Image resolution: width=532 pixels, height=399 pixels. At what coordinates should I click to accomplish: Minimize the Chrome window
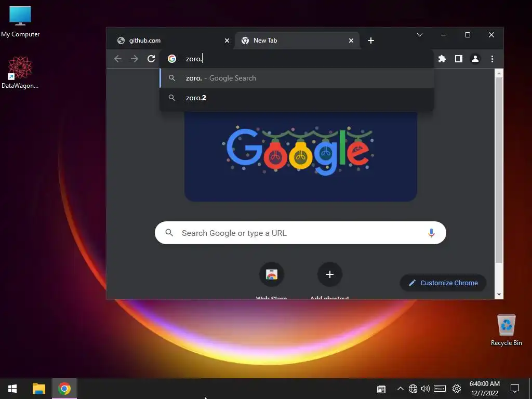444,35
